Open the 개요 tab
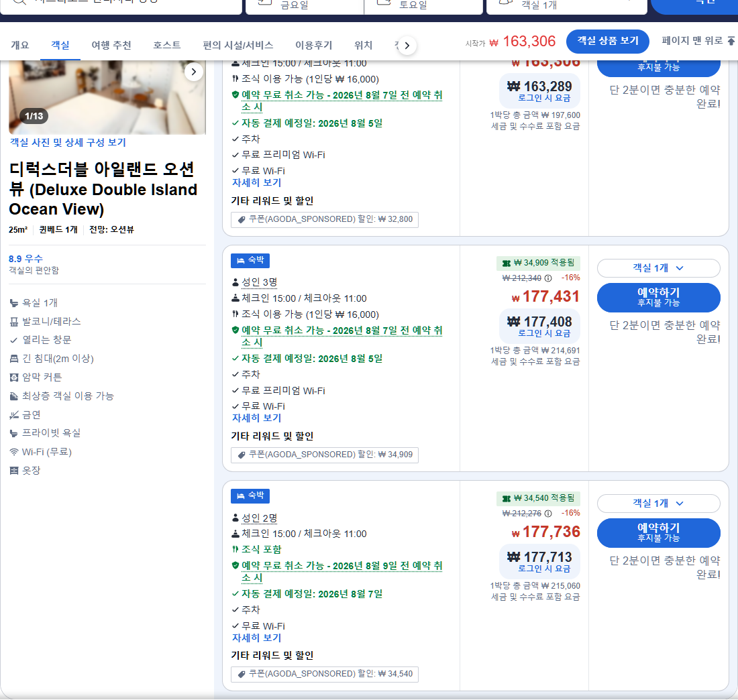This screenshot has width=738, height=700. [x=19, y=45]
